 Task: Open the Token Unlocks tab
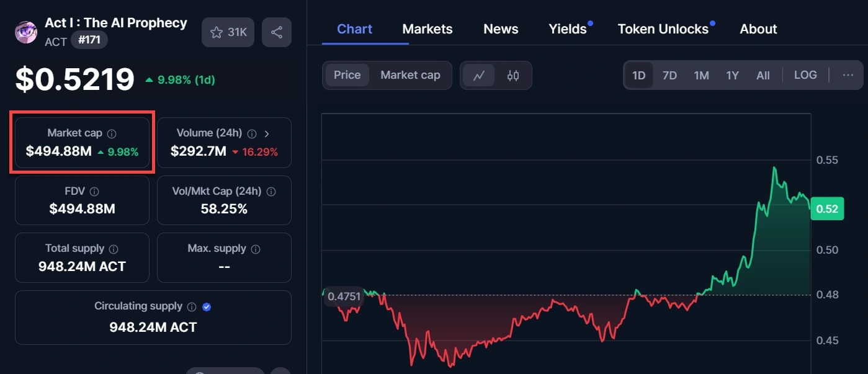(x=663, y=29)
